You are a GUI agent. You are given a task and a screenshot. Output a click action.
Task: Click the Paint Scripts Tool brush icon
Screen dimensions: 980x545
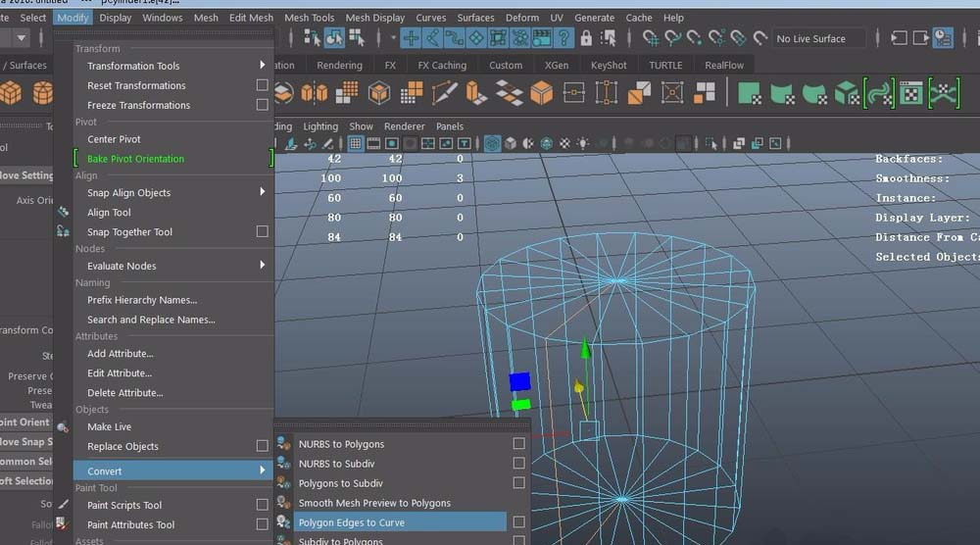coord(63,505)
